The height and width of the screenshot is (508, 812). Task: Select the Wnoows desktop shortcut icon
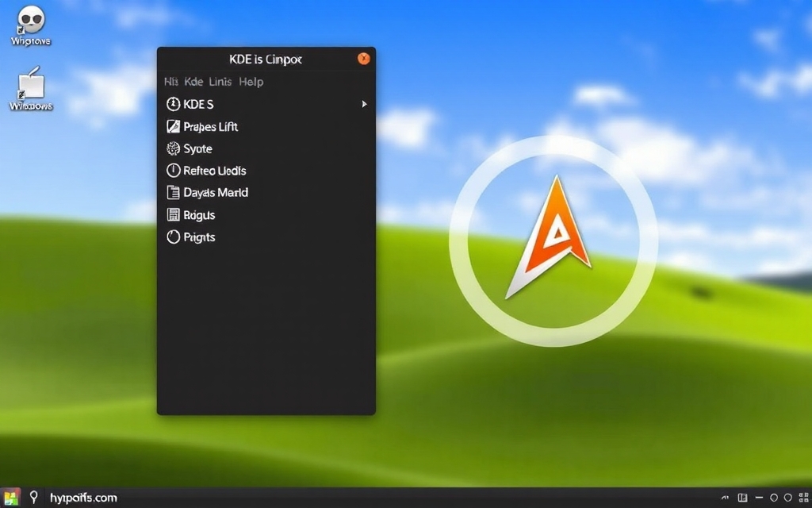(31, 83)
